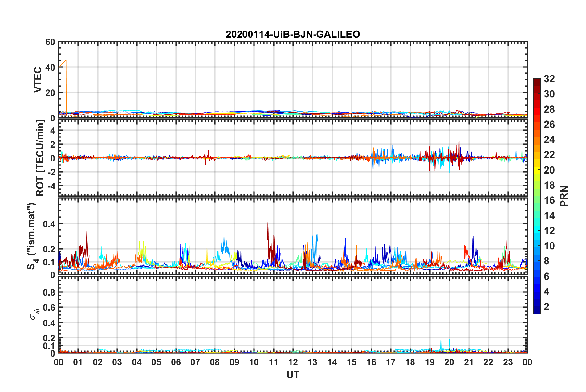Click the S4 axis tick label 0.4
Screen dimensions: 586x392
click(49, 224)
